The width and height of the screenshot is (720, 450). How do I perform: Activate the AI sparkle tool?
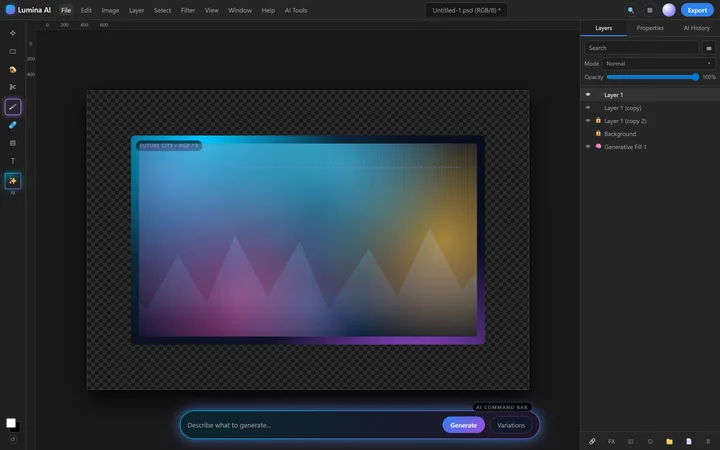pos(13,181)
